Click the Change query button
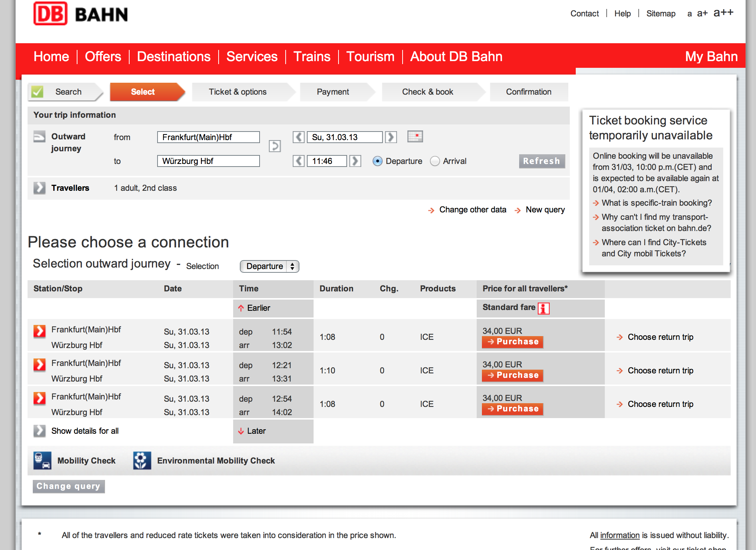 pyautogui.click(x=69, y=486)
